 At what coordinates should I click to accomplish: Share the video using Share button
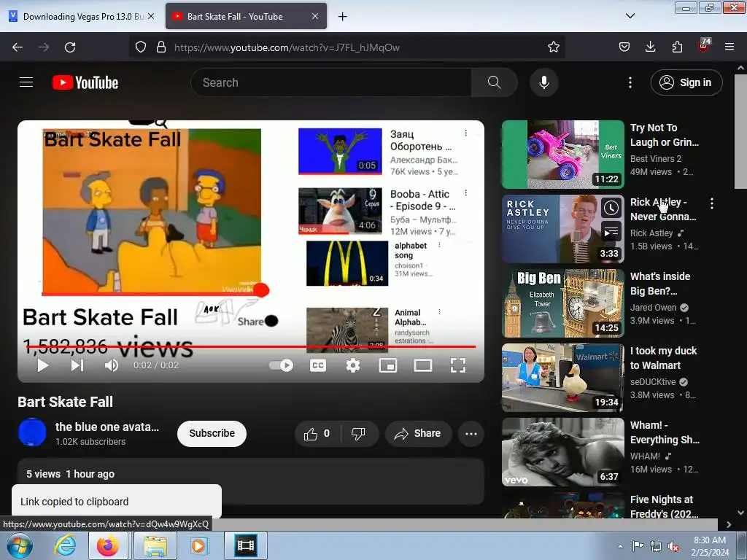[418, 433]
